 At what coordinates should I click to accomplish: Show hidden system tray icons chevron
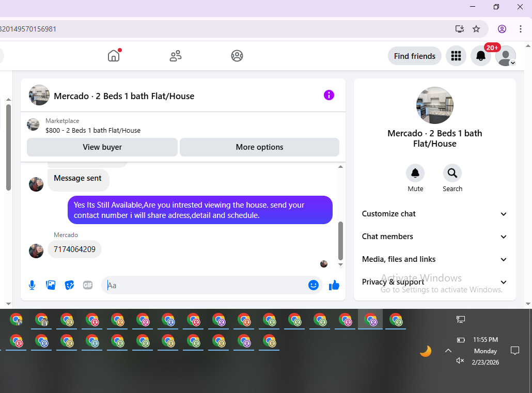(448, 351)
